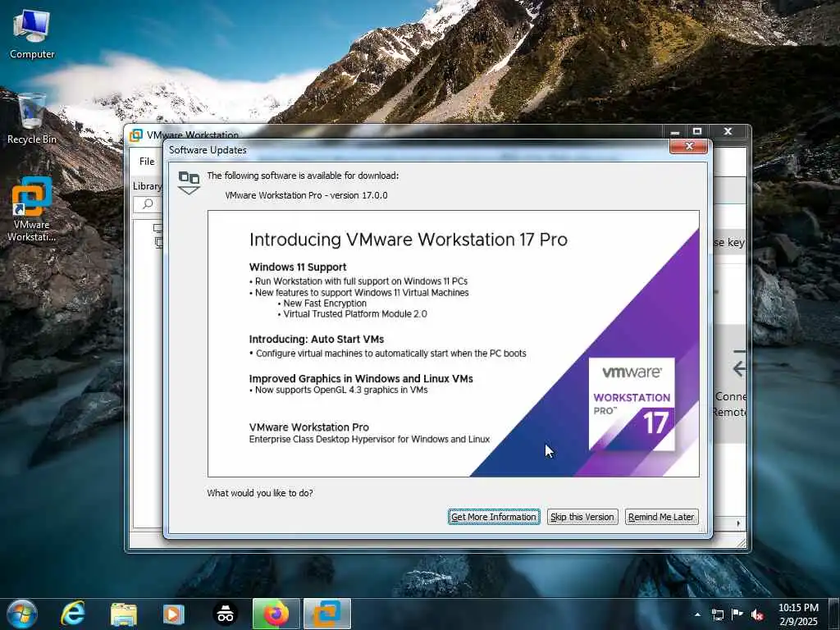
Task: Open Windows Explorer folder in taskbar
Action: tap(124, 614)
